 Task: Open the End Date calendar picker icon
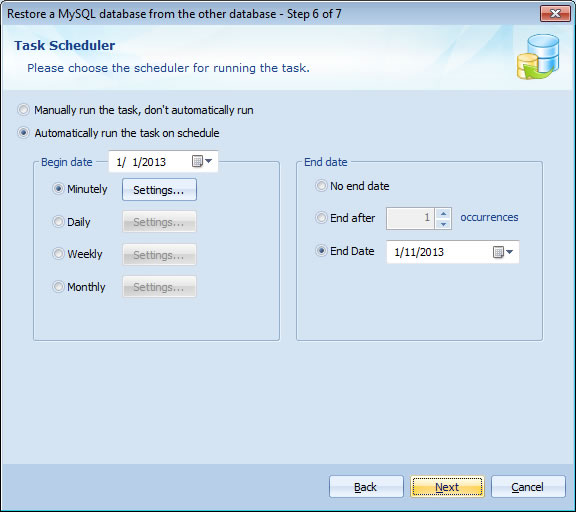coord(498,252)
